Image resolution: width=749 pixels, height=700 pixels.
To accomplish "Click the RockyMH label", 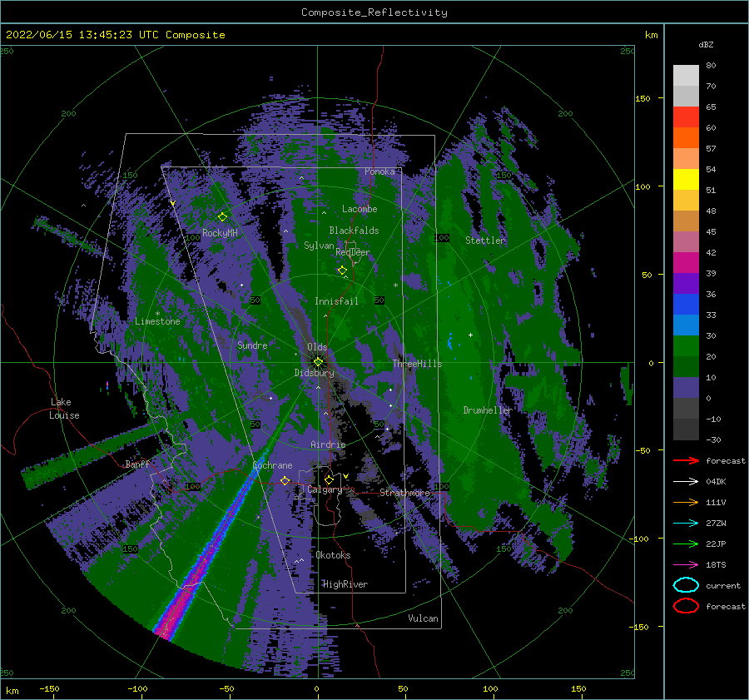I will tap(220, 233).
